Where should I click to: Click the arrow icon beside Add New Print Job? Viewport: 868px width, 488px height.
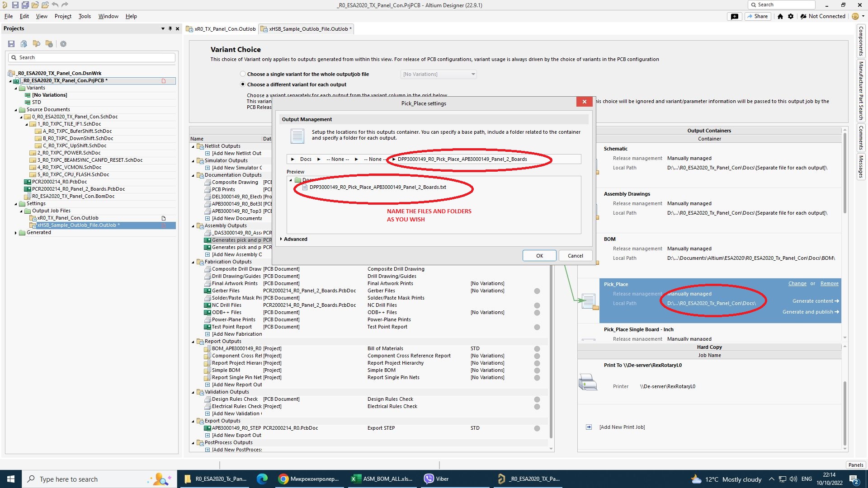click(589, 427)
